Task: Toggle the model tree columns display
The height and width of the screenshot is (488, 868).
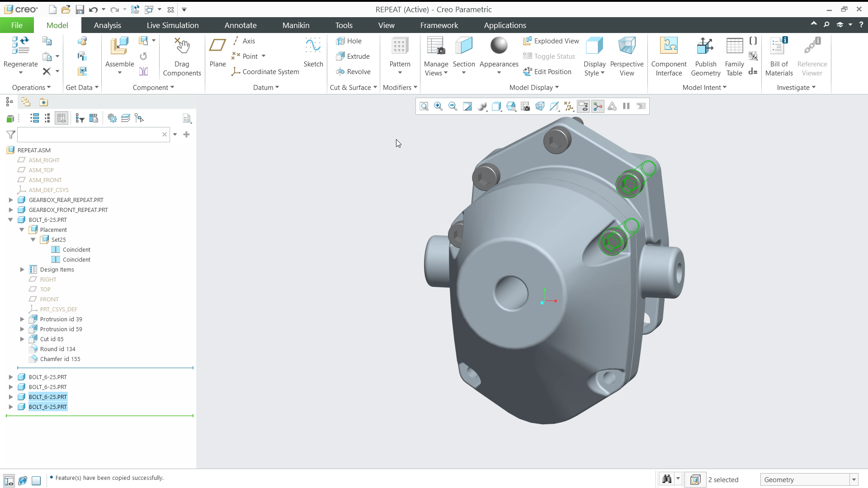Action: tap(61, 118)
